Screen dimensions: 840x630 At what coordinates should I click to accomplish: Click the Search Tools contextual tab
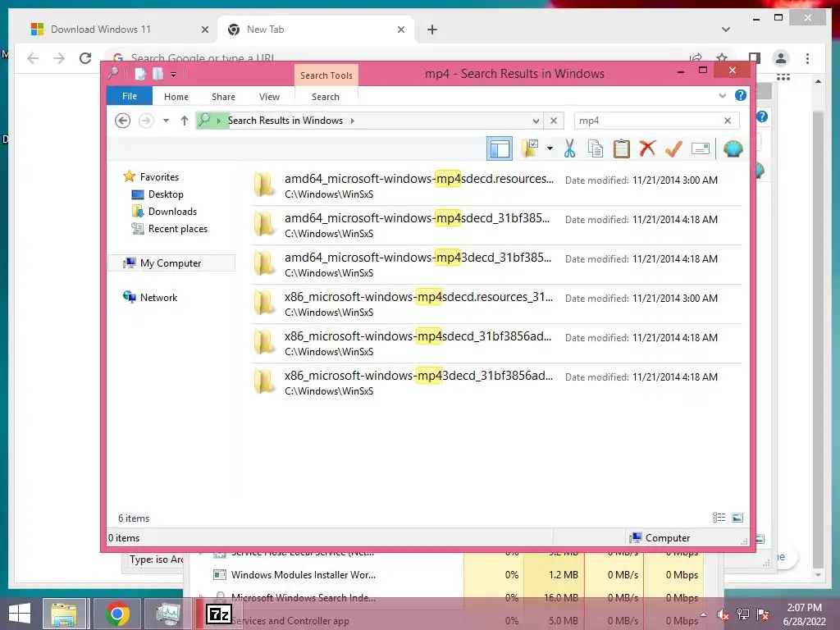click(326, 75)
